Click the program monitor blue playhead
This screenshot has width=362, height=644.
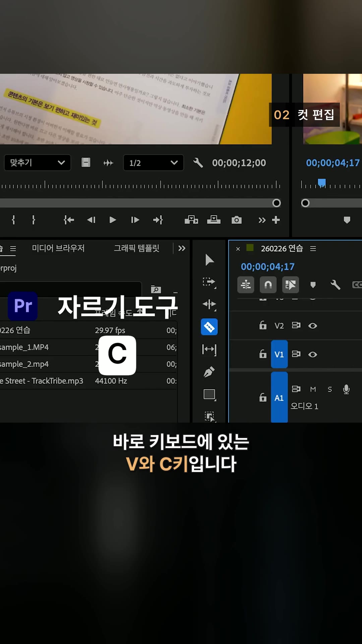(322, 183)
